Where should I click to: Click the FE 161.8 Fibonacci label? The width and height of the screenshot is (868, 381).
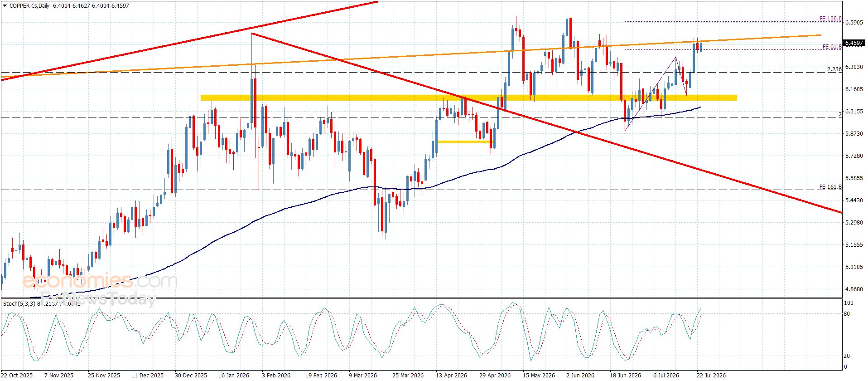click(830, 187)
